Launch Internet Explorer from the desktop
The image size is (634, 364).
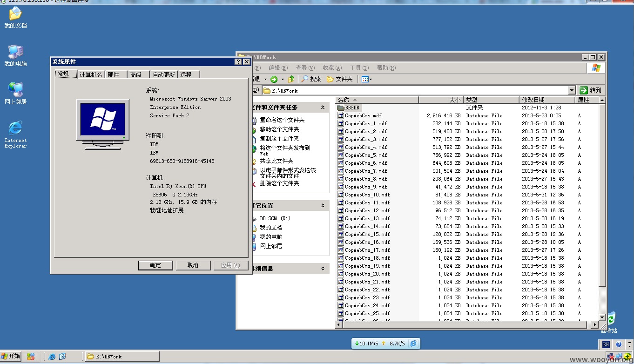coord(15,135)
